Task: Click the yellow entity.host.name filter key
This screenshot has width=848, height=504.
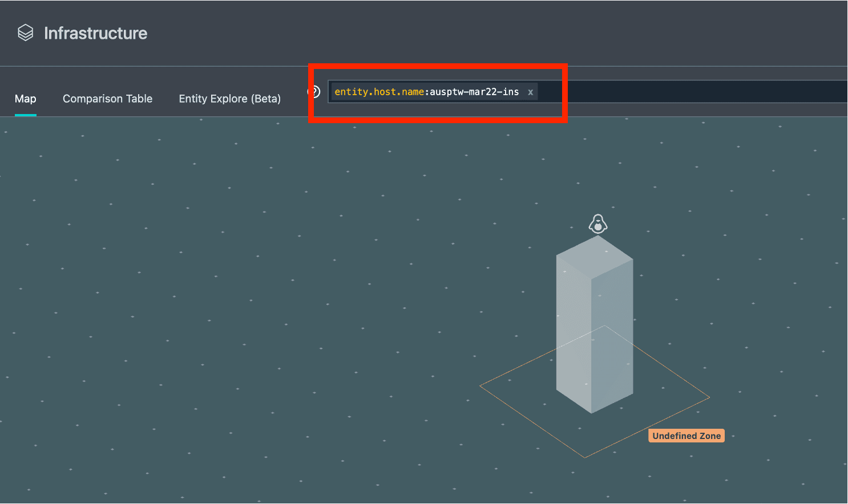Action: click(x=378, y=92)
